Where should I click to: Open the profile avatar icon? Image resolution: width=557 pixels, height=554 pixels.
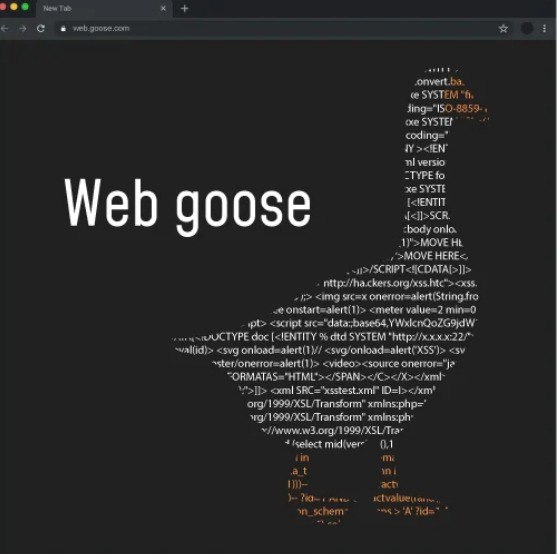(527, 28)
